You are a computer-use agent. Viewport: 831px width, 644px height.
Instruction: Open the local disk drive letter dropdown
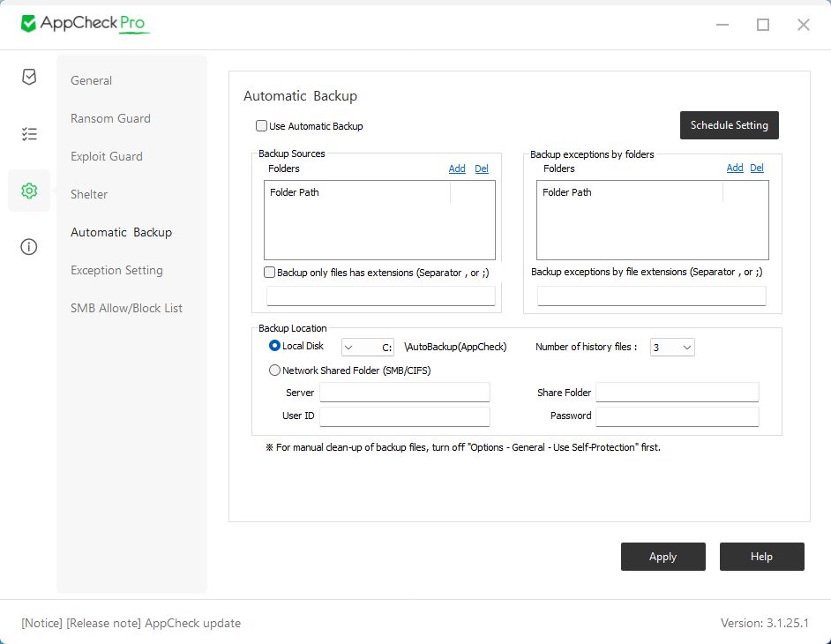click(x=367, y=348)
